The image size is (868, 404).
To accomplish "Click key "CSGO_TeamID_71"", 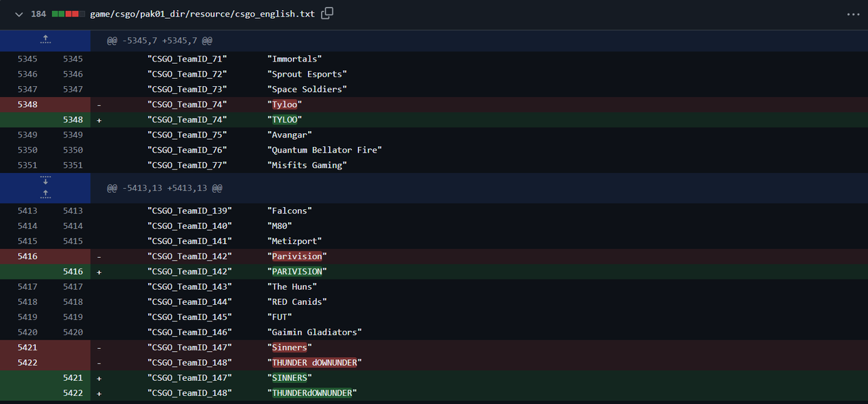I will [187, 59].
